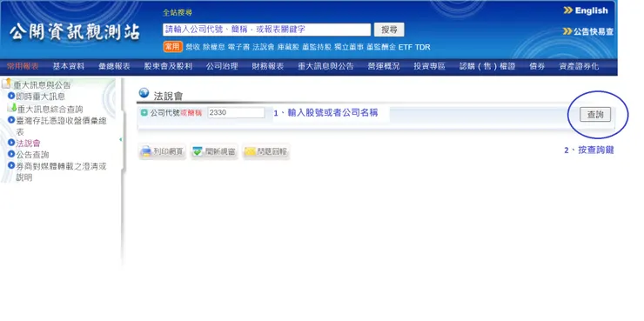
Task: Click the blue bullet icon beside 即時重大訊息
Action: coord(11,96)
